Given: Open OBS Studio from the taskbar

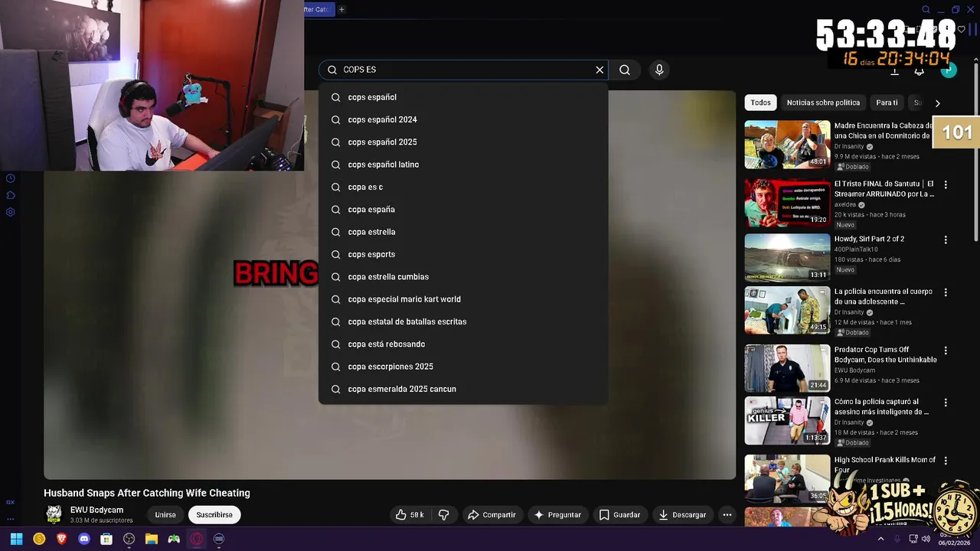Looking at the screenshot, I should point(129,539).
